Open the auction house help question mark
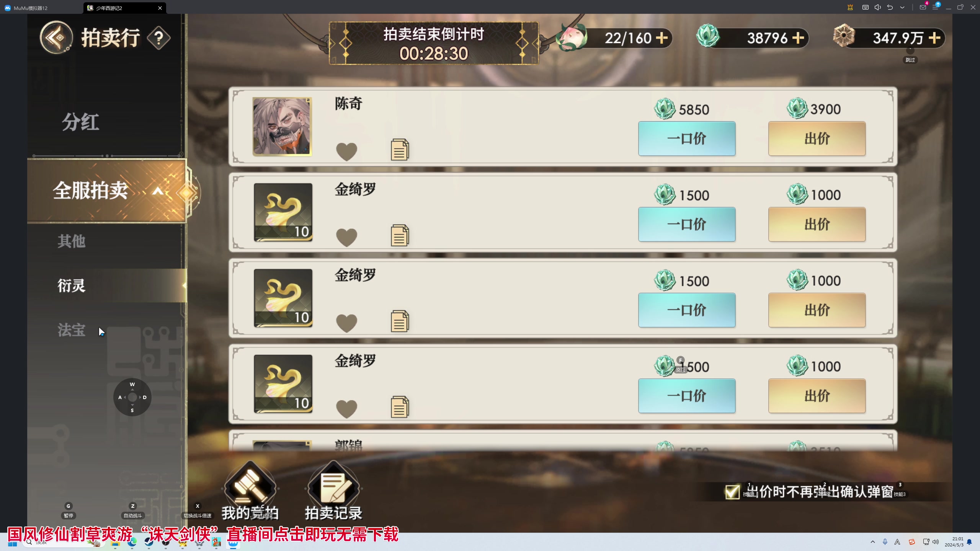The image size is (980, 551). tap(158, 38)
